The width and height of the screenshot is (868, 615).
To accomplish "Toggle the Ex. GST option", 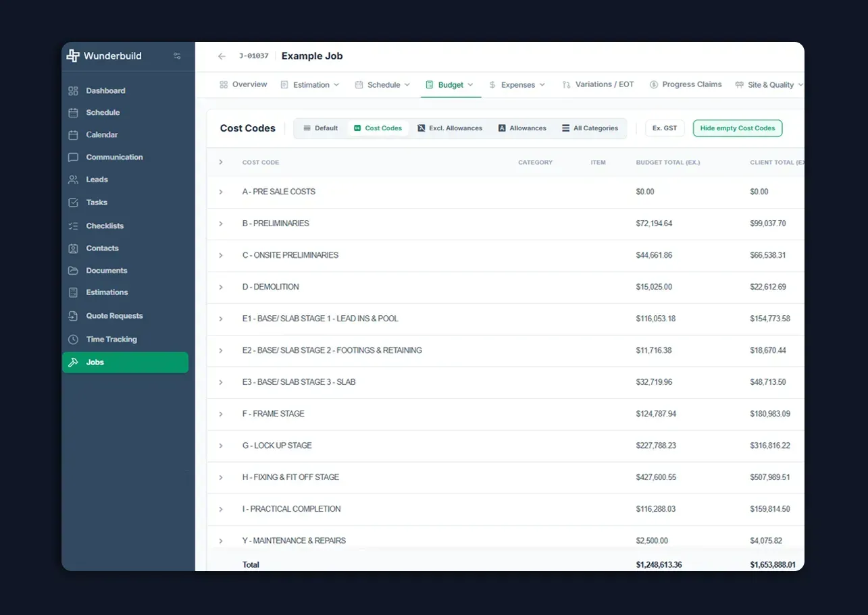I will (665, 128).
